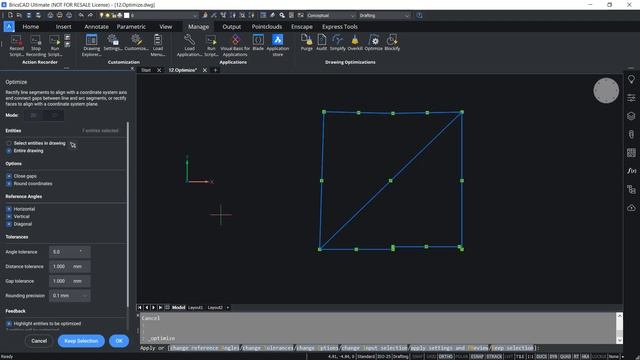Click the Stop Recording icon

tap(36, 45)
